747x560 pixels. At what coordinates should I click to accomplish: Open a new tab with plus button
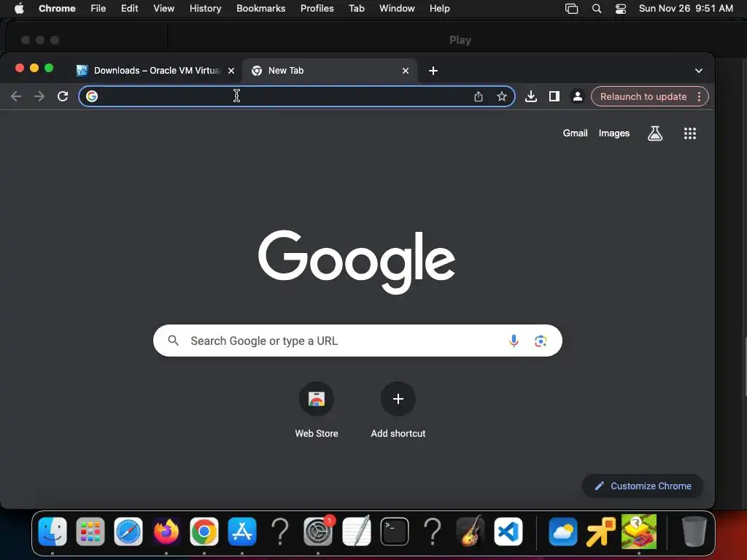click(x=433, y=71)
